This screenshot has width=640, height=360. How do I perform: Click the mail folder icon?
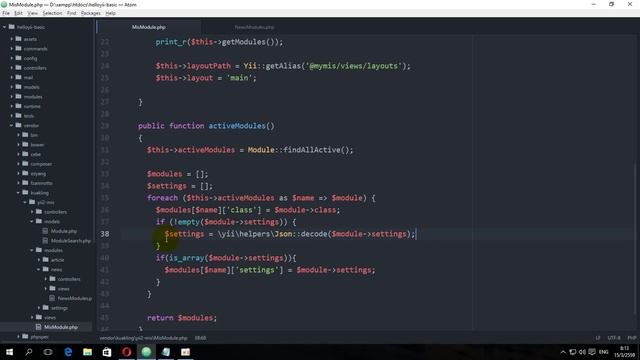[x=18, y=77]
